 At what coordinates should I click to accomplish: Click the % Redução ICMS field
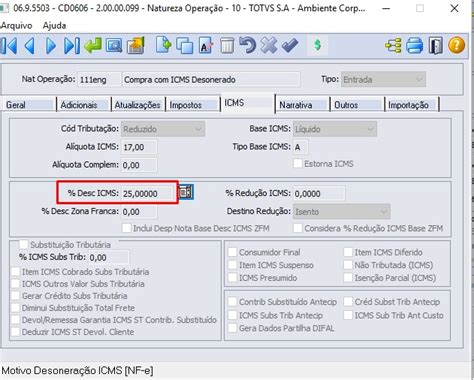319,193
